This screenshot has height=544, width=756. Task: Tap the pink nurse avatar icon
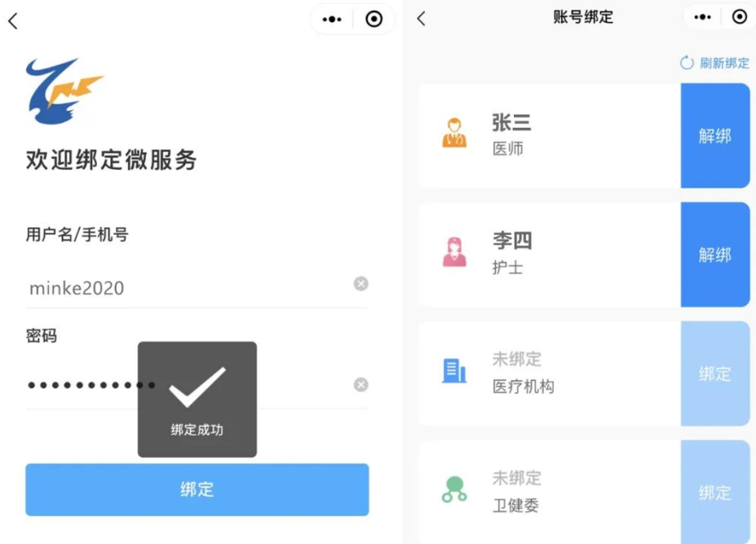[454, 252]
